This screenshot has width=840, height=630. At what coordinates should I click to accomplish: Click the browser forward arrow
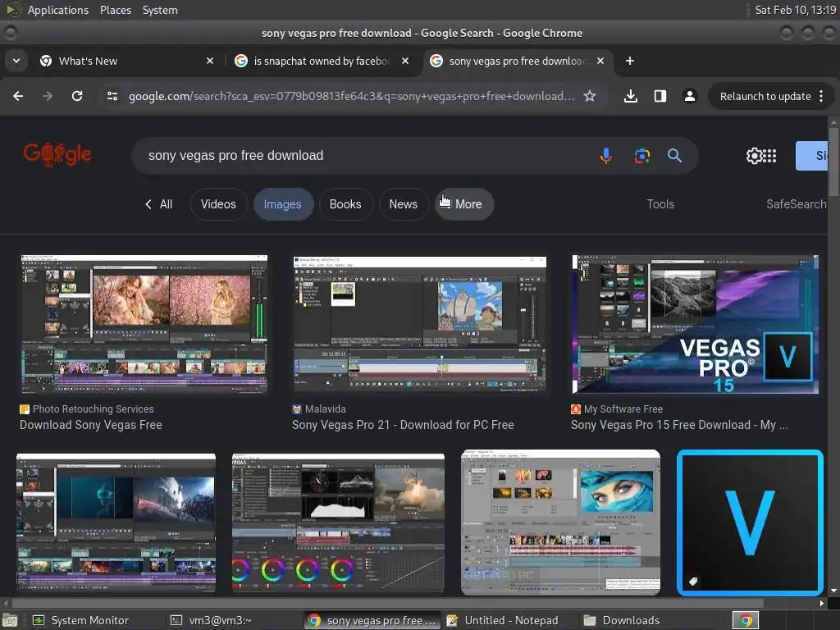(48, 96)
